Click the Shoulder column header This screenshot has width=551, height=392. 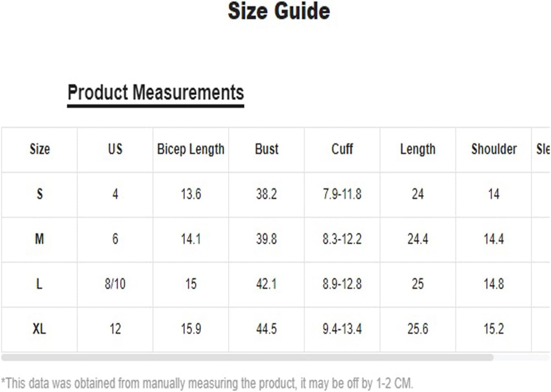pos(494,149)
